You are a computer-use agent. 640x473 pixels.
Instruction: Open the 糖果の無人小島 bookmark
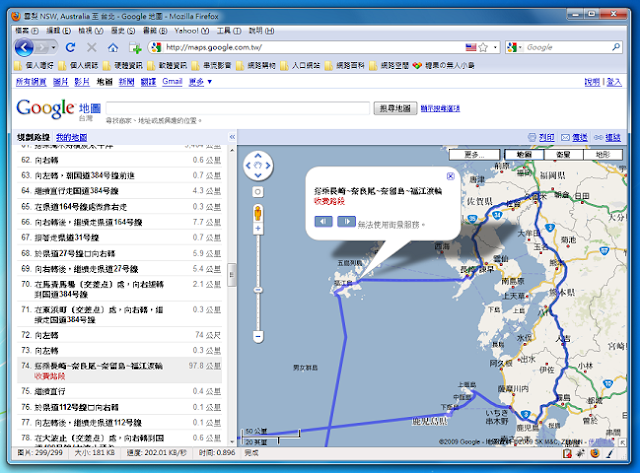(444, 65)
